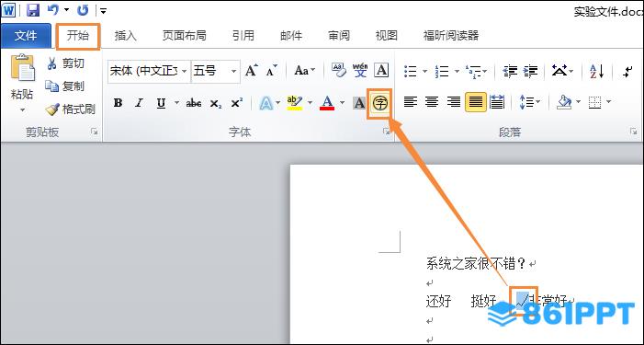Click the phonetic guide (wén) icon
The image size is (644, 345).
(360, 71)
